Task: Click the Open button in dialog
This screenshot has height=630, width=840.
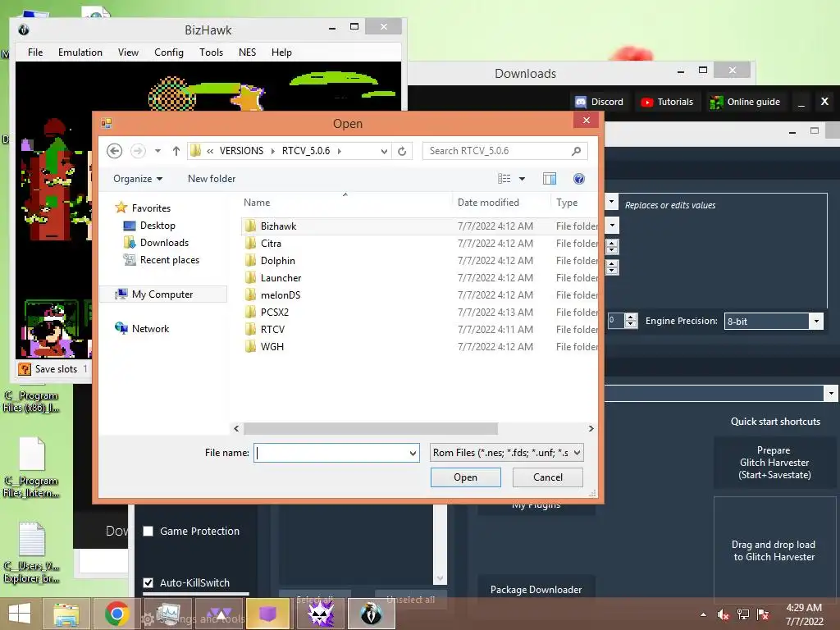Action: tap(466, 477)
